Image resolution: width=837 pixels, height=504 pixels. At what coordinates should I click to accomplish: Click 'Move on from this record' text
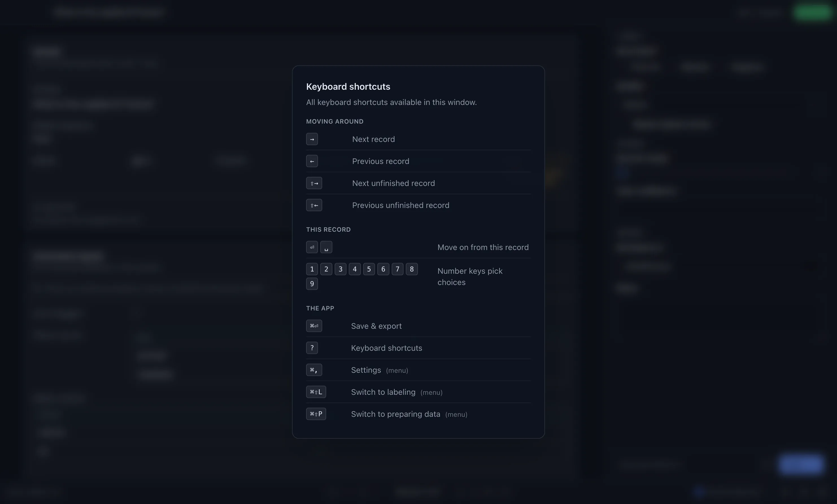click(483, 247)
